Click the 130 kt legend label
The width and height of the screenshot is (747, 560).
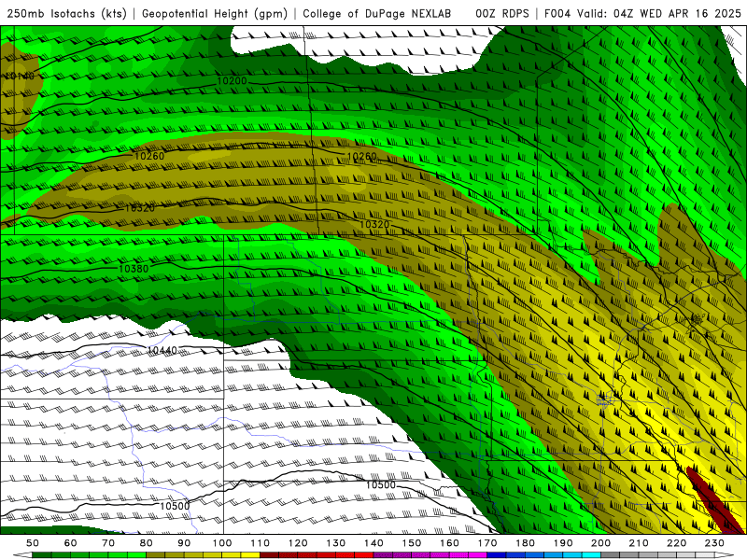(x=336, y=543)
